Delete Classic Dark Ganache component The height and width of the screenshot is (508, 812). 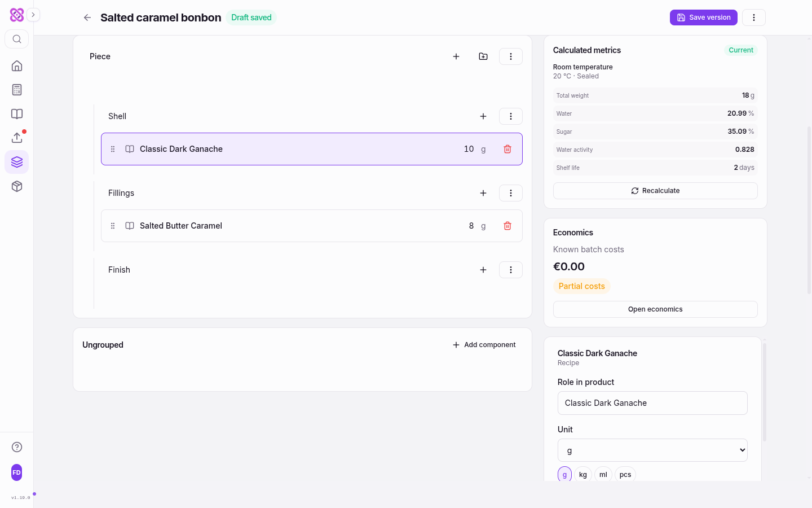pyautogui.click(x=507, y=149)
